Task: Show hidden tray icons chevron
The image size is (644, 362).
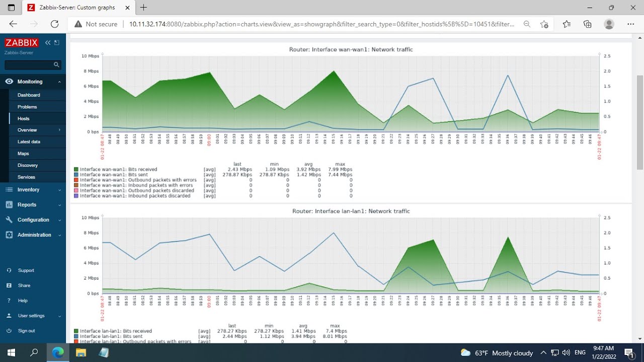Action: tap(544, 353)
